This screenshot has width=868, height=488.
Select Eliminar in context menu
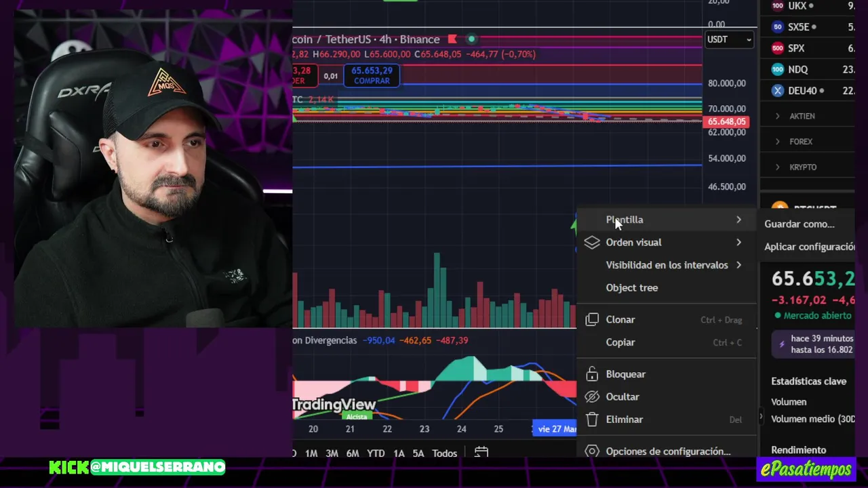(x=666, y=420)
